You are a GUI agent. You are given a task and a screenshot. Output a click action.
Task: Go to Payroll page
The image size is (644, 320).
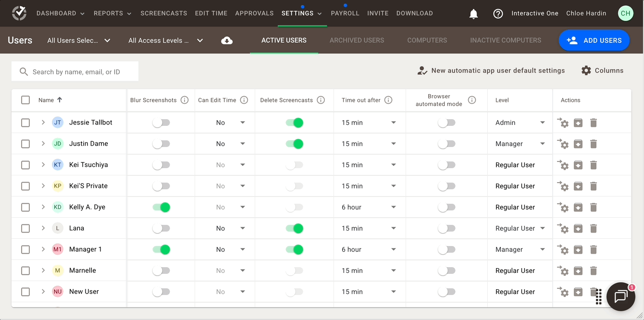point(345,13)
